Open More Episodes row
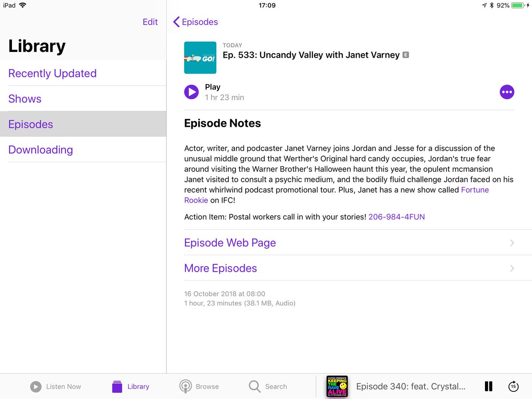The height and width of the screenshot is (399, 532). (x=358, y=268)
